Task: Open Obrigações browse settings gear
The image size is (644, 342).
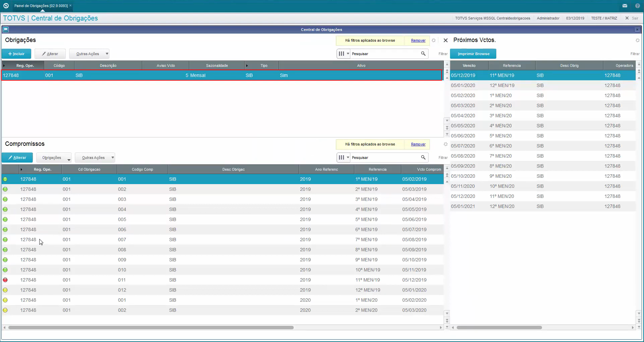Action: (434, 40)
